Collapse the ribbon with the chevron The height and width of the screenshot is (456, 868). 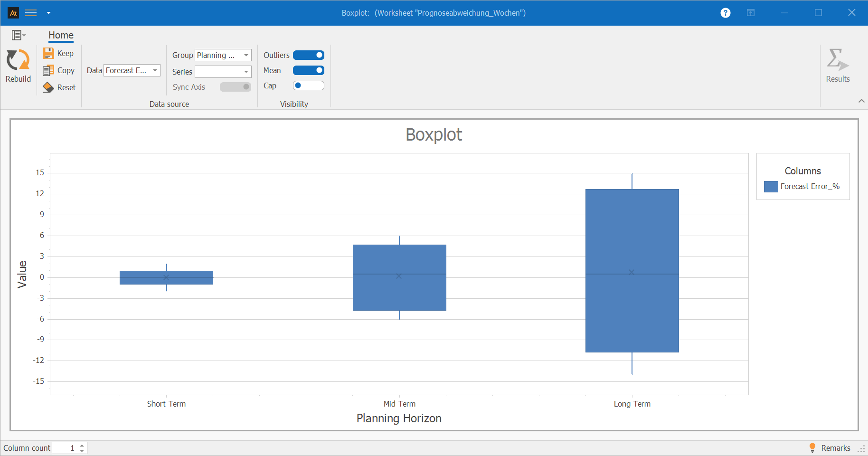click(861, 101)
